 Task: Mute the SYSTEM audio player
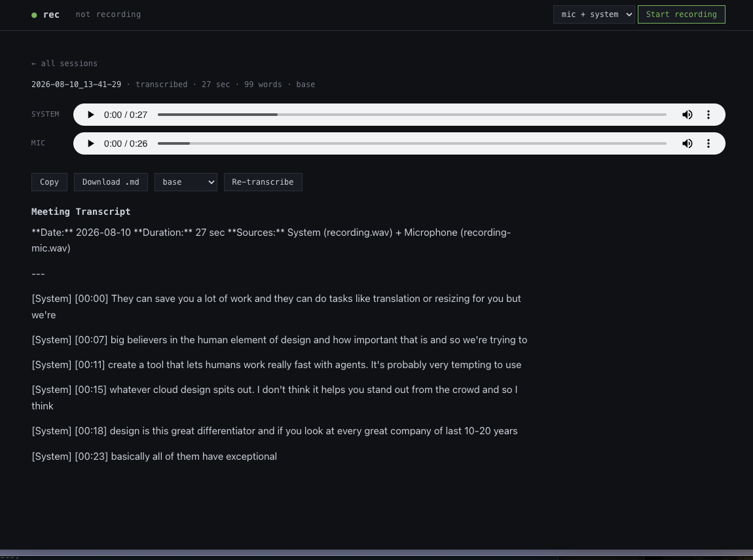tap(688, 115)
